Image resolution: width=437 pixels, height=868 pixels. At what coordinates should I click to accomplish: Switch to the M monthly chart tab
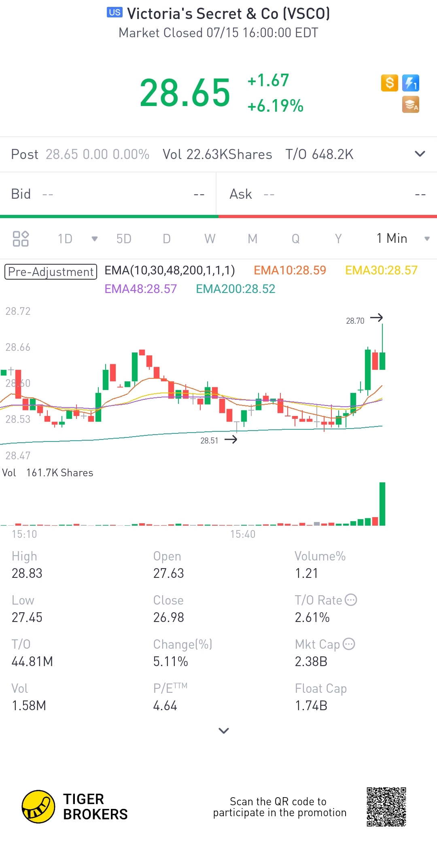(252, 239)
